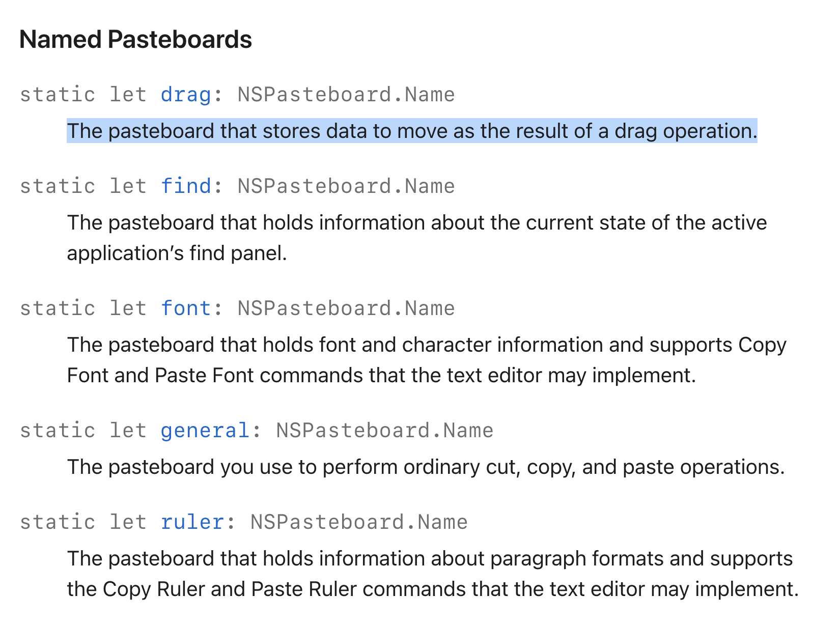Click the Named Pasteboards section heading

click(x=135, y=39)
